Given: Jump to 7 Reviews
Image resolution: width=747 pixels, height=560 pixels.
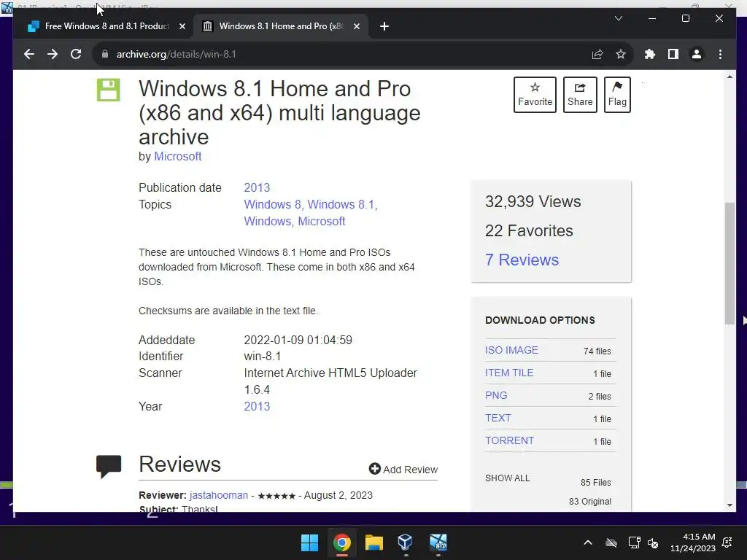Looking at the screenshot, I should point(522,260).
